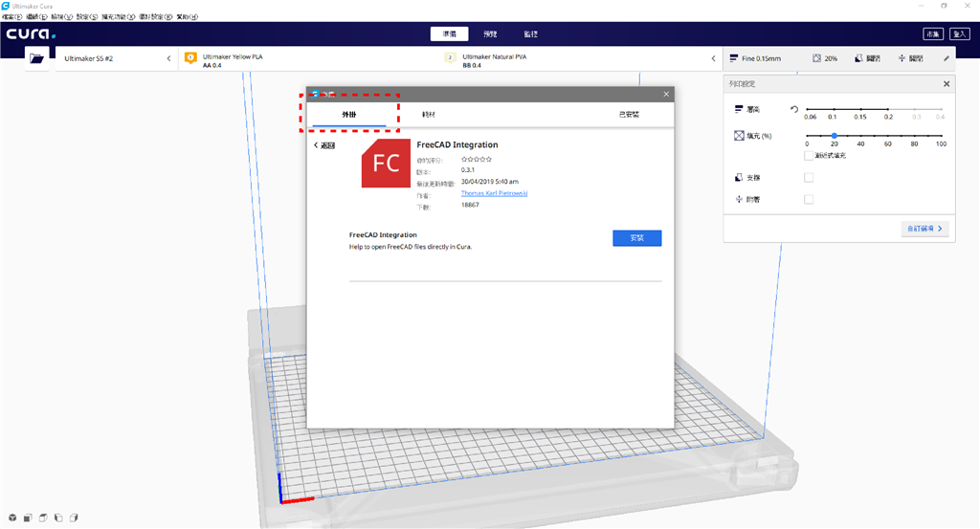Click the blue 安裝 install button
Screen dimensions: 980x529
click(x=636, y=238)
